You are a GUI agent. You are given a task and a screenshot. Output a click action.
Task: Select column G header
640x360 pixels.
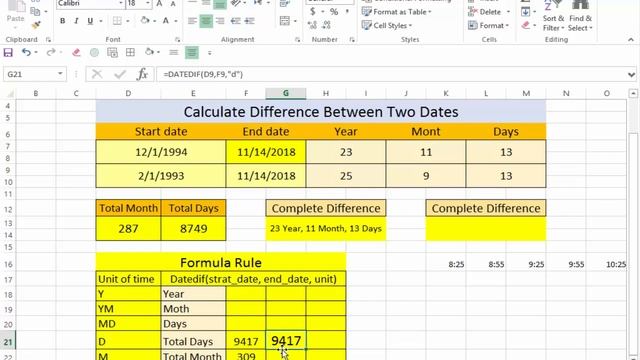click(286, 93)
